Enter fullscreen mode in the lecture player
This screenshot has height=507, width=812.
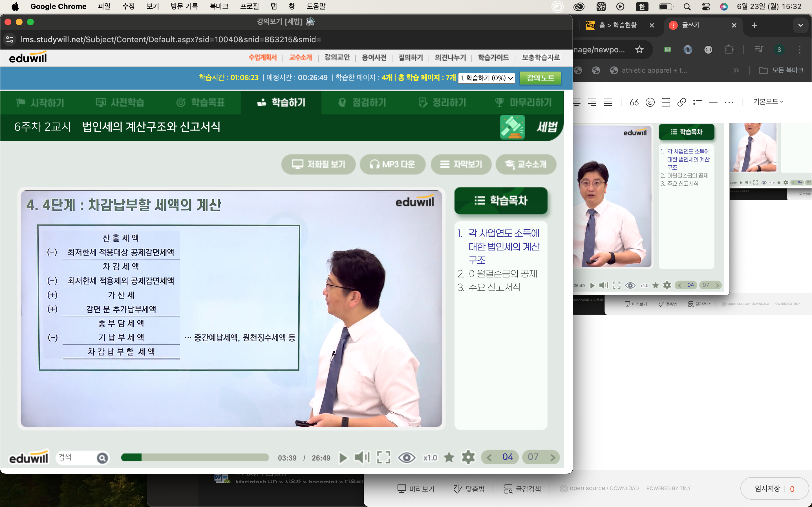click(383, 458)
